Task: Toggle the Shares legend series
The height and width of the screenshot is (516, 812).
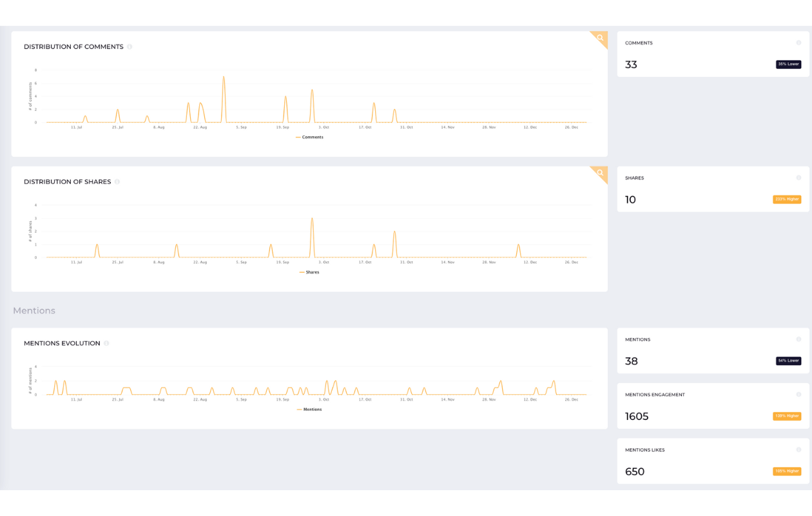Action: 309,272
